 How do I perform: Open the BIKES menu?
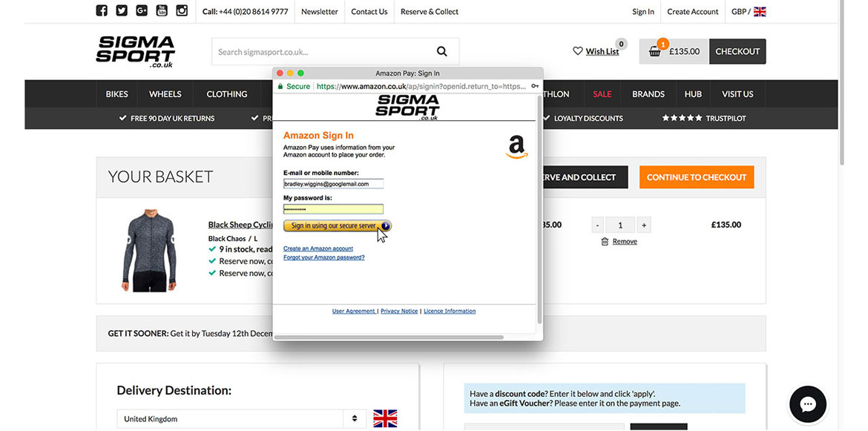point(116,94)
